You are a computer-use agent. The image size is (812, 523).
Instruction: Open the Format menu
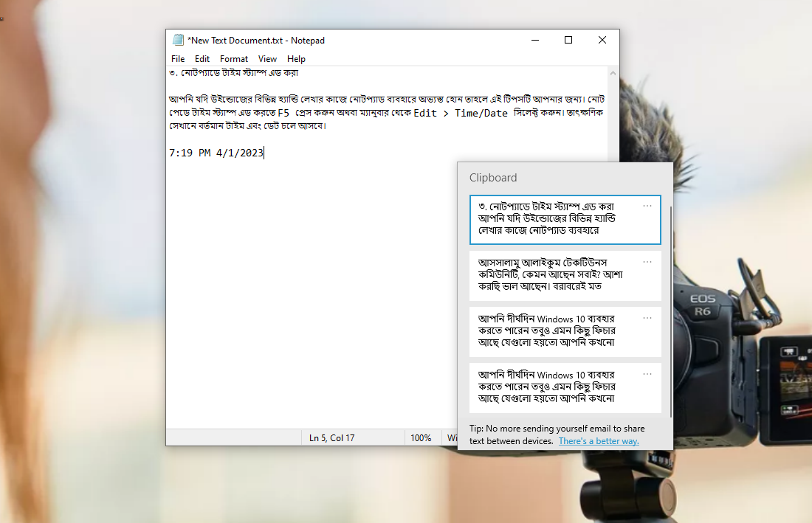coord(233,59)
